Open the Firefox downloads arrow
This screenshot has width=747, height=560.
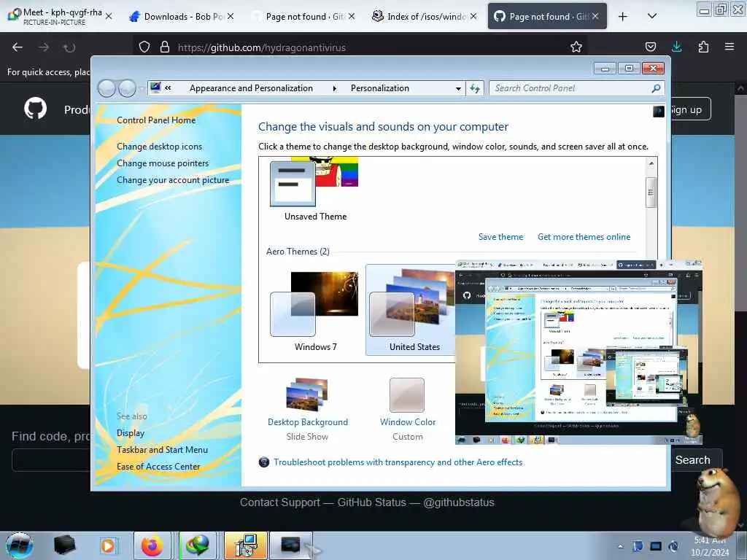coord(676,47)
